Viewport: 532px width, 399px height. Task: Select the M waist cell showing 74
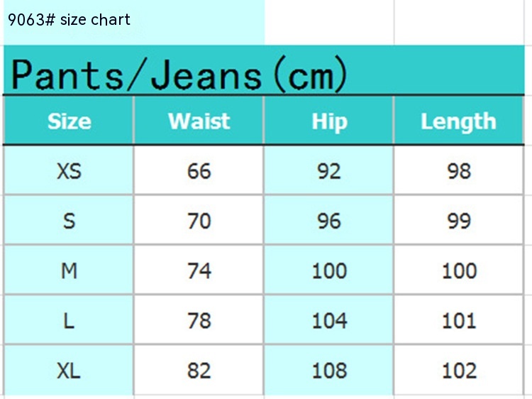point(199,270)
